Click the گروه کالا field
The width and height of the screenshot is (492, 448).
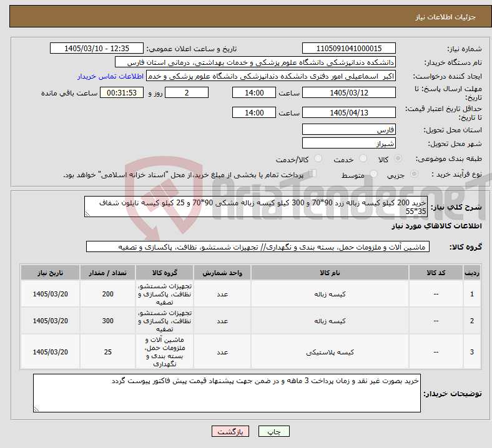coord(258,246)
